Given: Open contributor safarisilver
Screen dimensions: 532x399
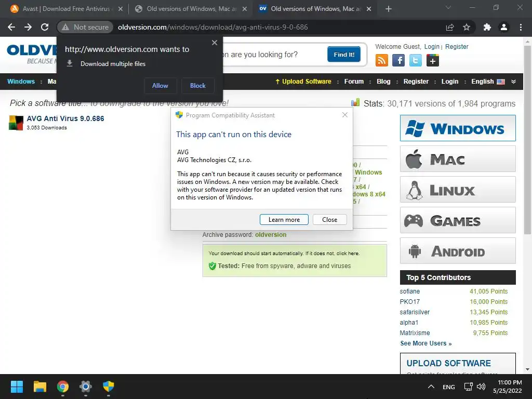Looking at the screenshot, I should (415, 312).
